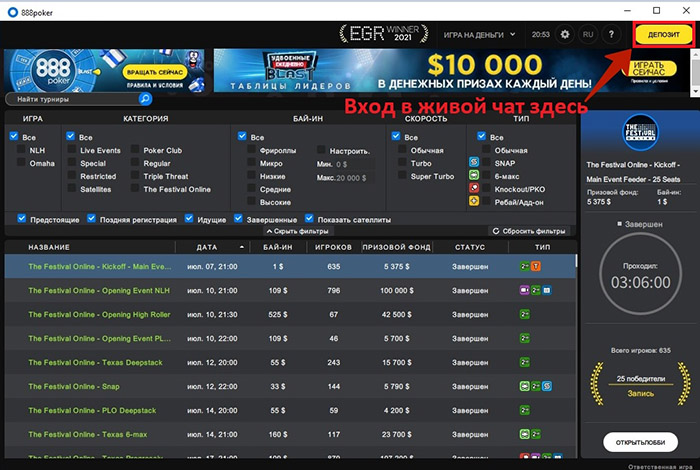Screen dimensions: 700x470
Task: Click green icon in PLO Deepstack row
Action: click(525, 410)
